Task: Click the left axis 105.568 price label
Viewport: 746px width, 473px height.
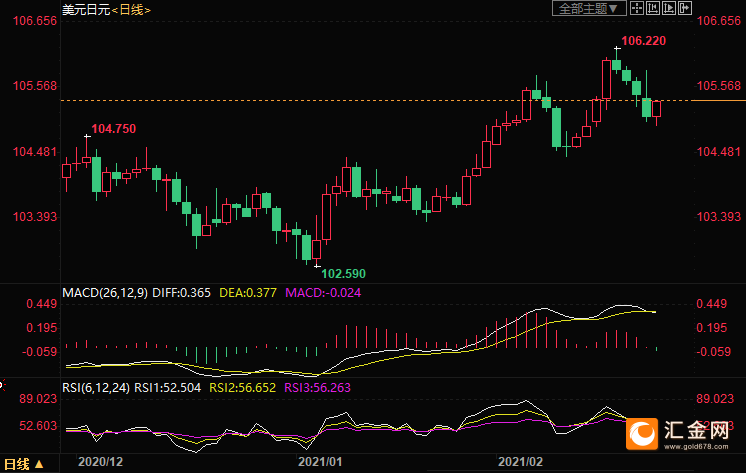Action: [34, 86]
